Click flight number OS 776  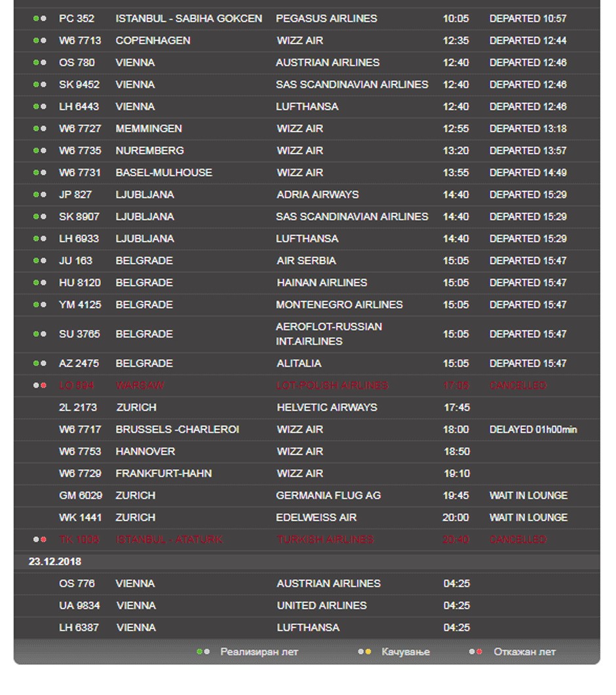77,584
